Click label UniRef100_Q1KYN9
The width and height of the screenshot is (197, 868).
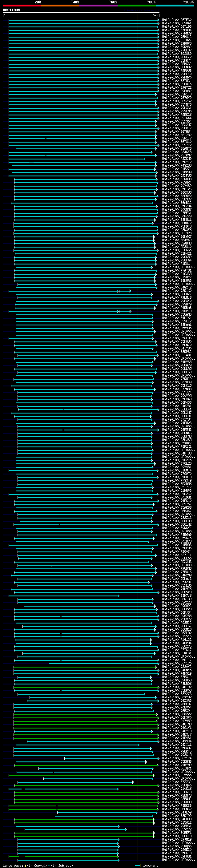coord(177,765)
